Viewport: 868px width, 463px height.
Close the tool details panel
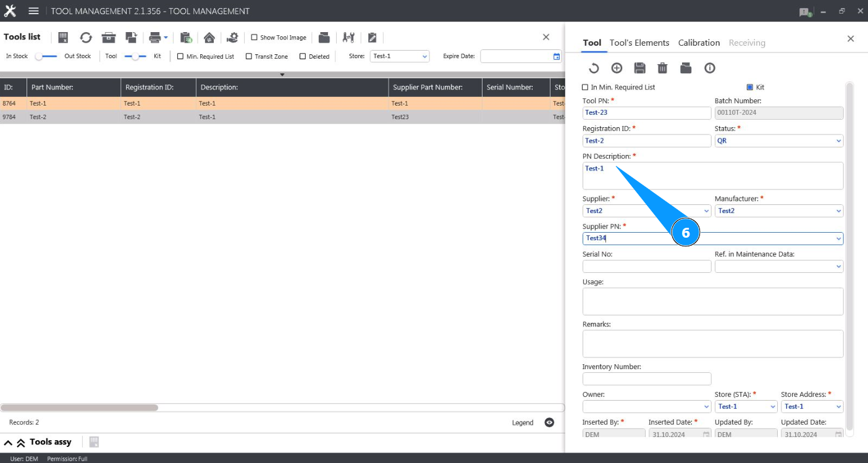point(851,38)
